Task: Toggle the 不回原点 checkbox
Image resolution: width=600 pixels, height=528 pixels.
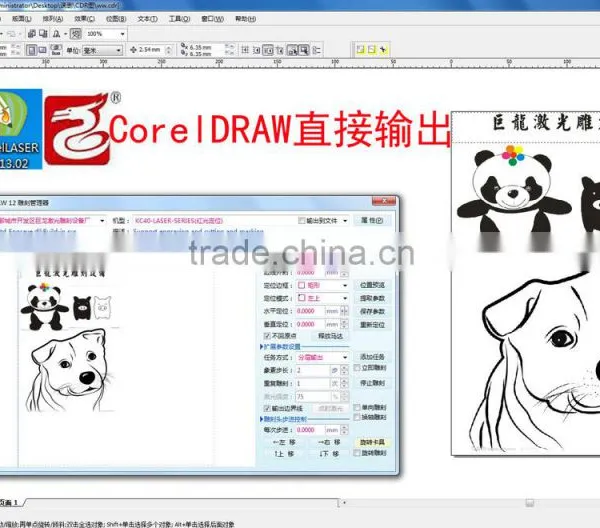Action: click(x=267, y=336)
